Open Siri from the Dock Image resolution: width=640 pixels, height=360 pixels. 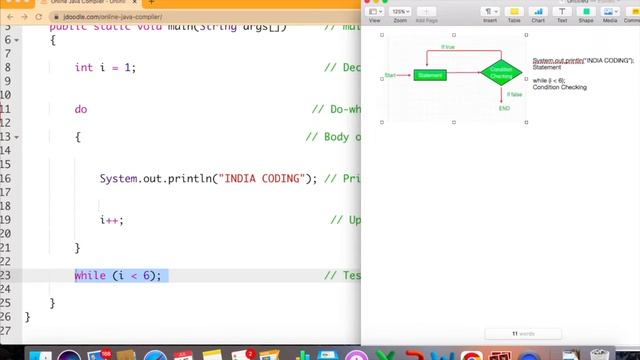69,355
